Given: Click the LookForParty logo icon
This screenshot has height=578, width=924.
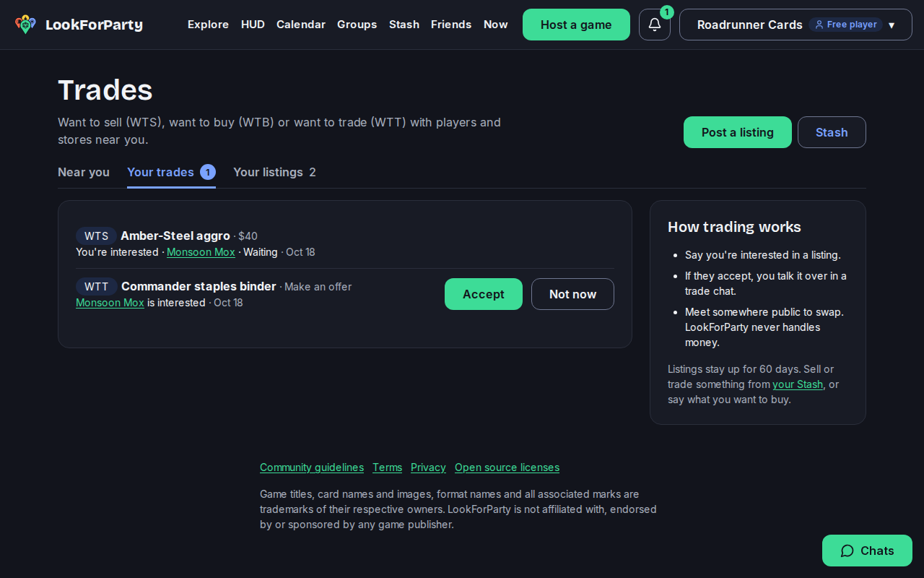Looking at the screenshot, I should click(25, 25).
